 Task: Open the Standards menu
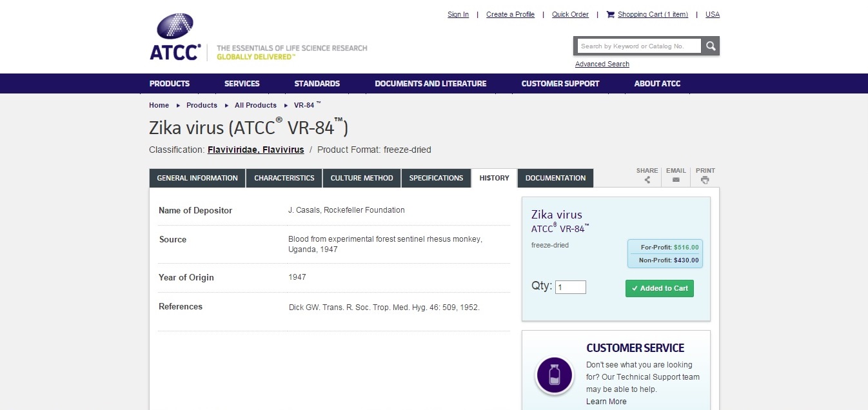coord(317,83)
